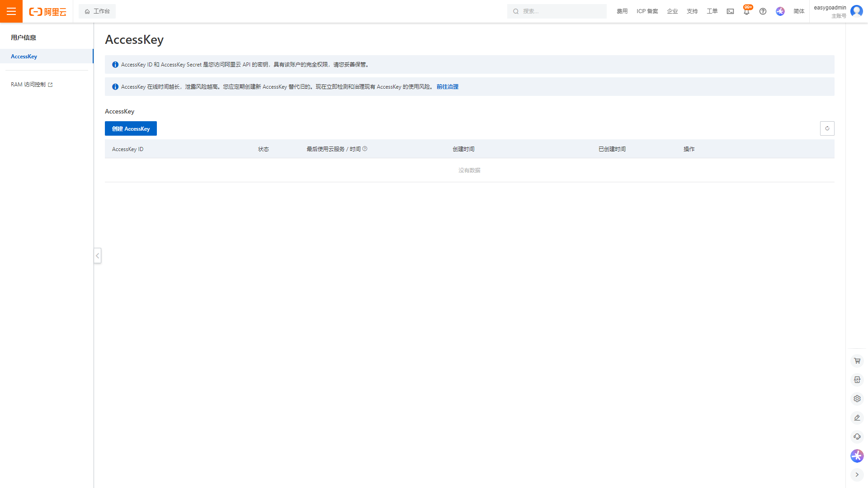Click the top search input field
This screenshot has height=488, width=868.
[561, 11]
